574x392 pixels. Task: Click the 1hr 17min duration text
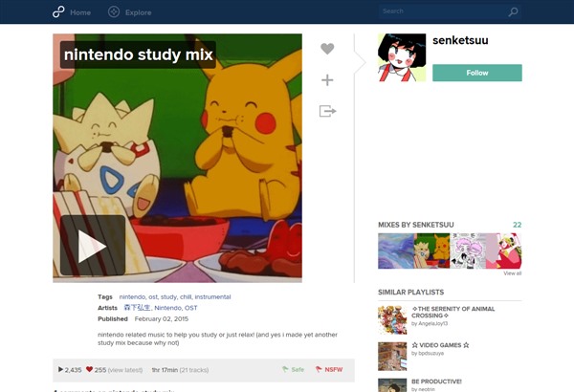point(165,370)
